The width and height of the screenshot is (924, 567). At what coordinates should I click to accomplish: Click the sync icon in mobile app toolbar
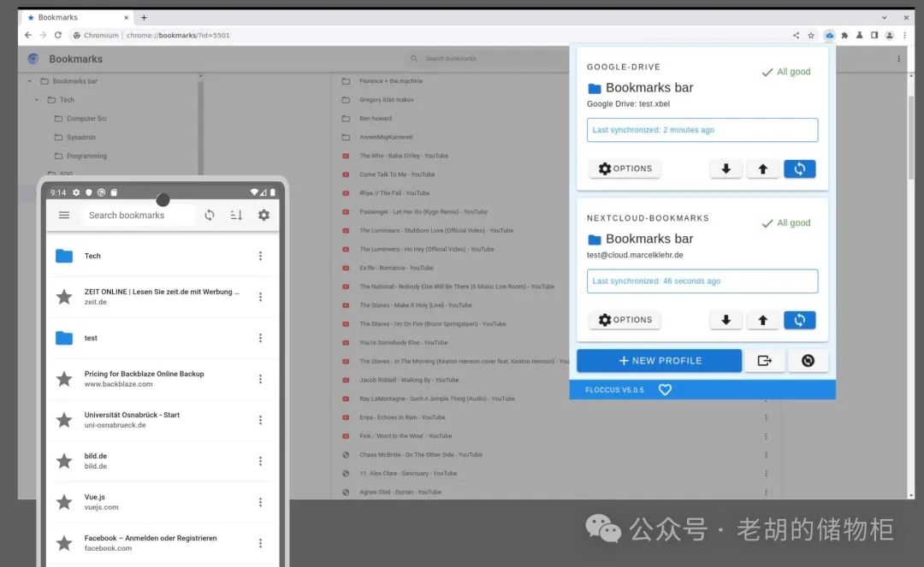210,216
